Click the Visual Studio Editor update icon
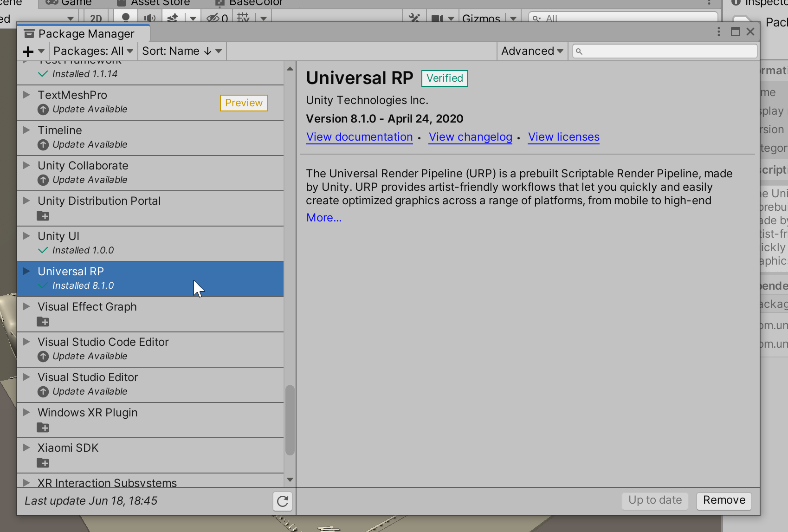Screen dimensions: 788x532 [43, 392]
